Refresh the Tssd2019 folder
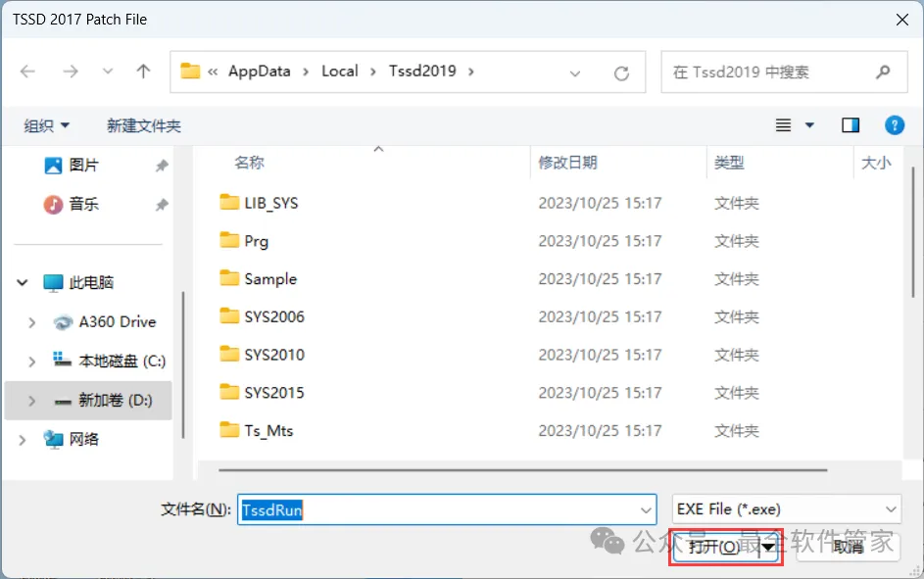 point(621,73)
